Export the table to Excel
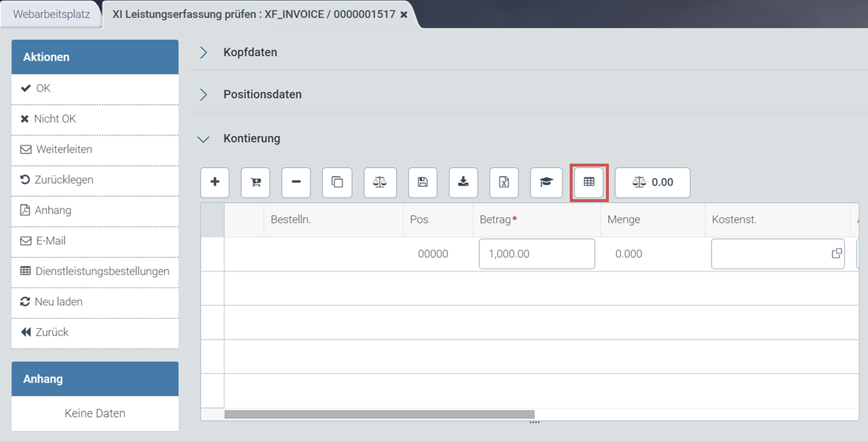Image resolution: width=868 pixels, height=441 pixels. [x=504, y=182]
